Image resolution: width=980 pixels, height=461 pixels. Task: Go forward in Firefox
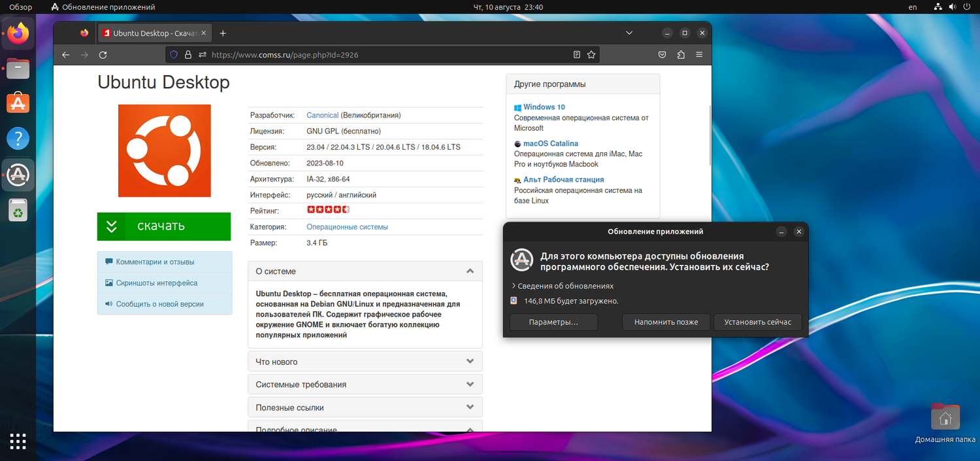[x=84, y=55]
